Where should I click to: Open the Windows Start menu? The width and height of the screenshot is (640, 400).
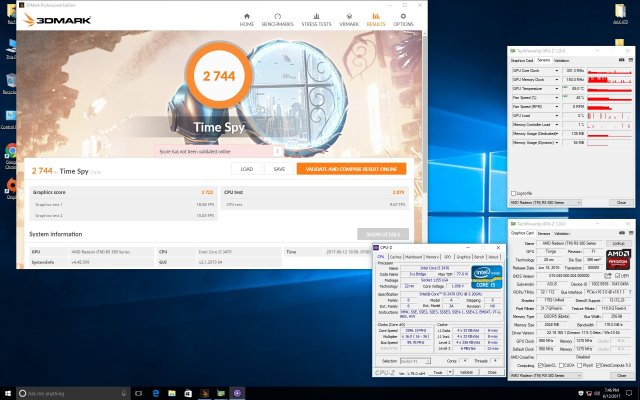[x=8, y=393]
